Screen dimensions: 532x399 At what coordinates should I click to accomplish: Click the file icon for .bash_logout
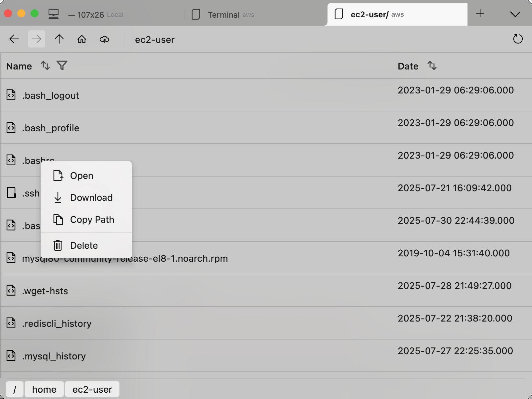[x=11, y=95]
